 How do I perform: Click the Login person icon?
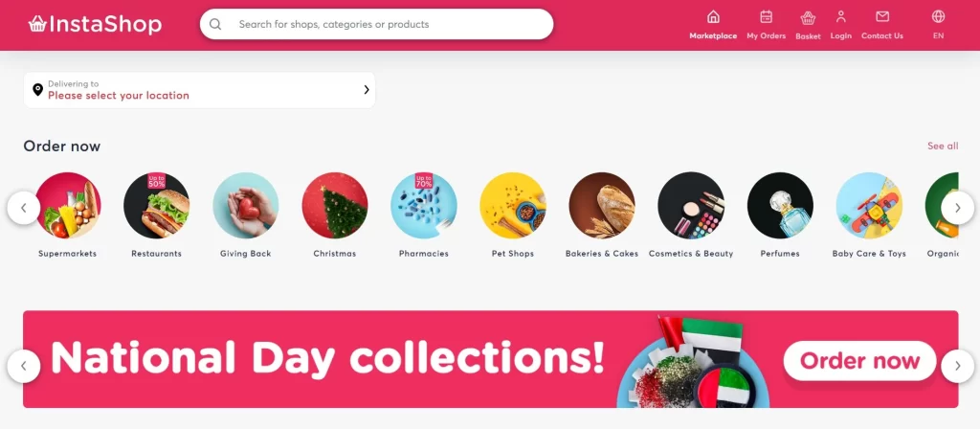click(840, 17)
